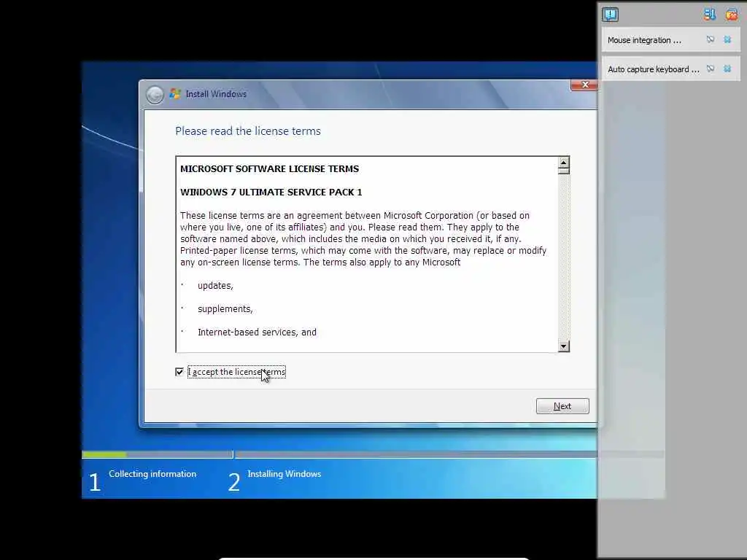Dismiss the Auto capture keyboard notification

tap(727, 69)
